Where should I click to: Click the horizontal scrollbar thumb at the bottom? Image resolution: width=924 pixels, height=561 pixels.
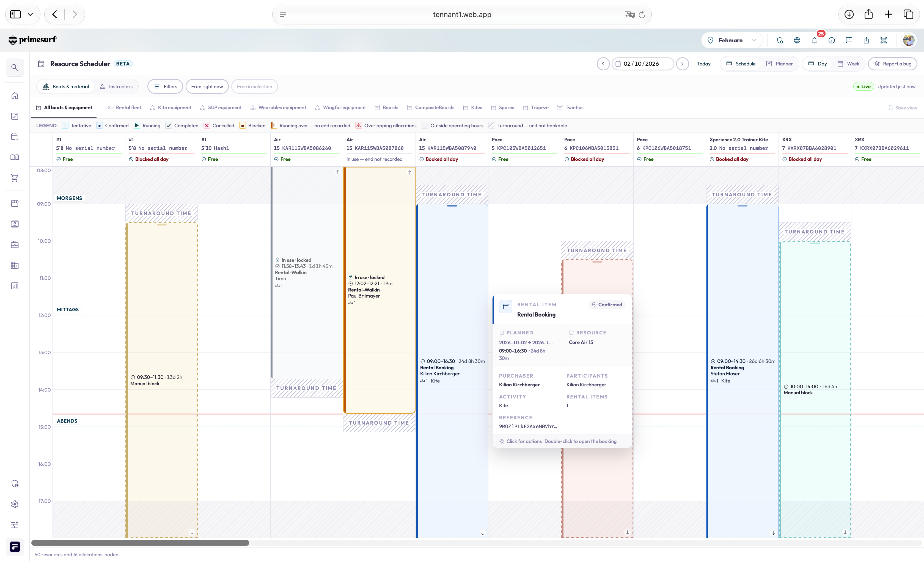coord(140,543)
